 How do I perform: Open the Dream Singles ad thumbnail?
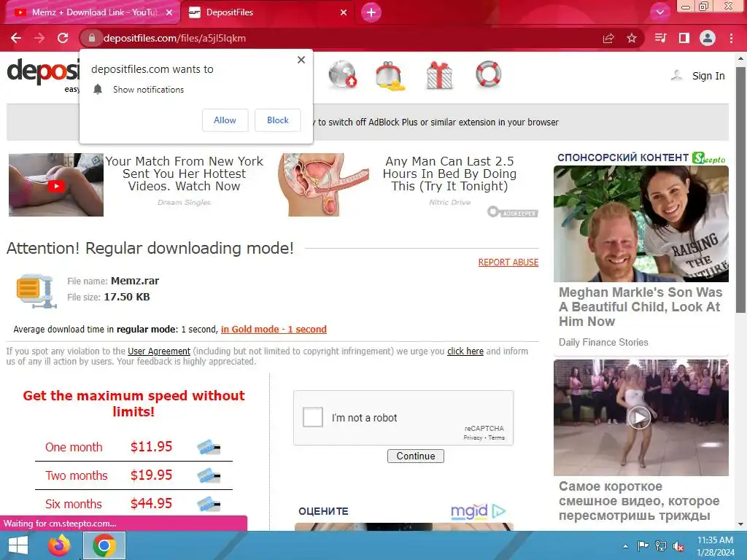55,184
